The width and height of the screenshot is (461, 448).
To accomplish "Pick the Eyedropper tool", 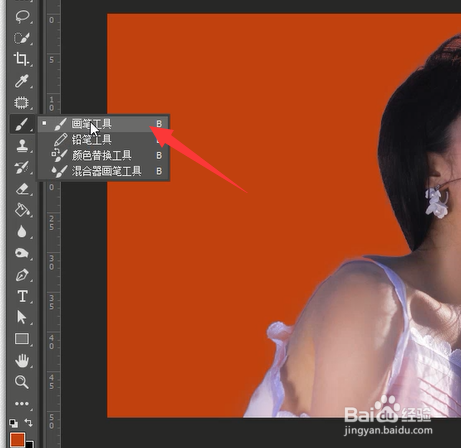I will pos(22,81).
